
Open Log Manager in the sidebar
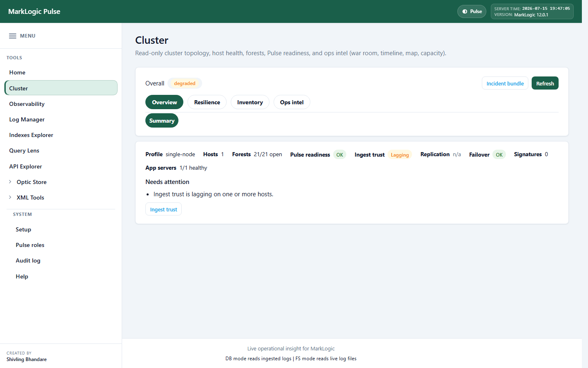61,119
